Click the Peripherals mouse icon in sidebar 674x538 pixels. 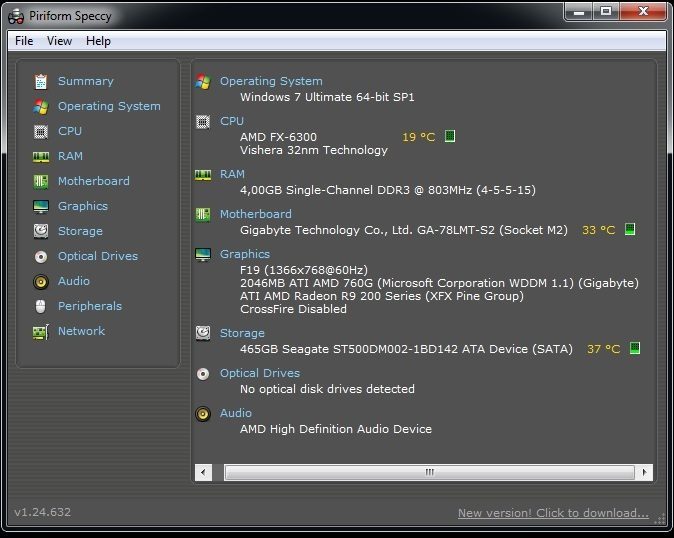click(x=41, y=306)
